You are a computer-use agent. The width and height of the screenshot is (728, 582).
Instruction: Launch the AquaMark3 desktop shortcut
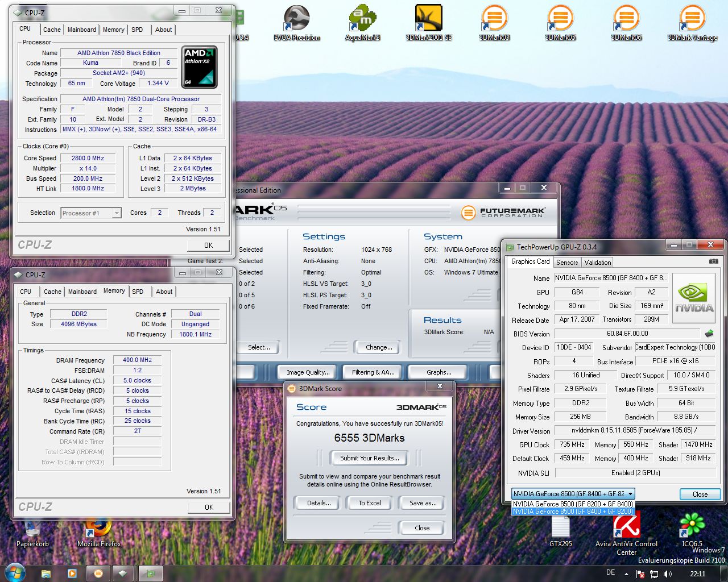pyautogui.click(x=362, y=24)
